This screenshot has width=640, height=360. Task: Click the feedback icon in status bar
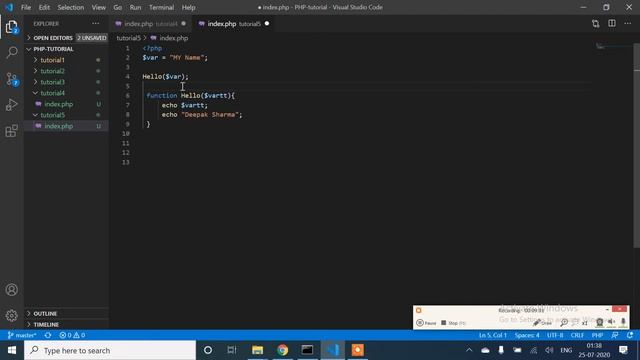[615, 335]
